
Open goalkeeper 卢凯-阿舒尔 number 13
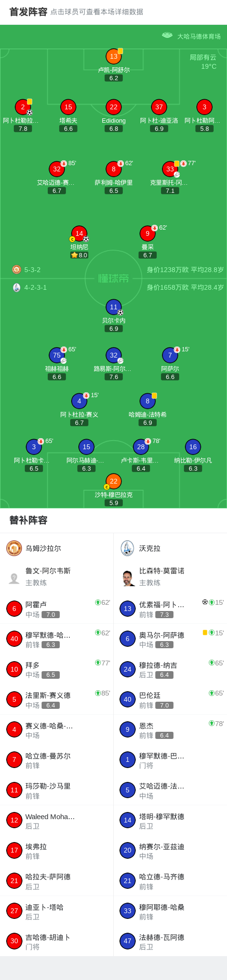click(113, 56)
